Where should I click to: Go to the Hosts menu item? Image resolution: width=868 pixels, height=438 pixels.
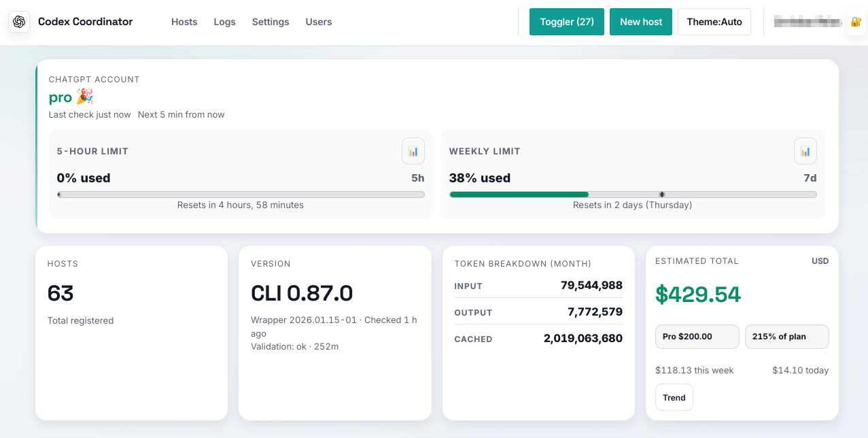click(184, 22)
